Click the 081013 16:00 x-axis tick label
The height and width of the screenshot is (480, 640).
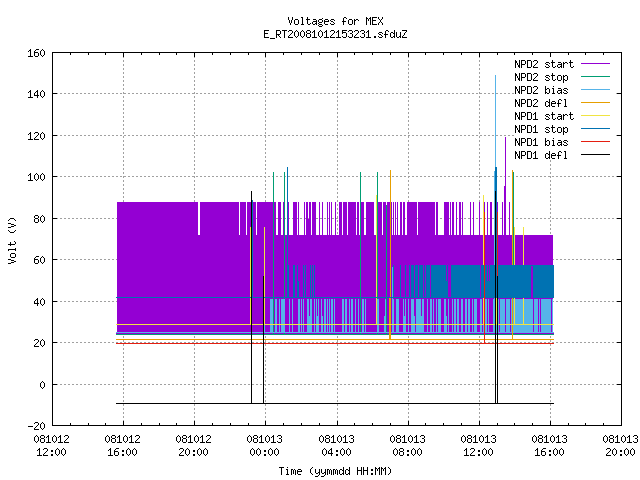pyautogui.click(x=549, y=446)
